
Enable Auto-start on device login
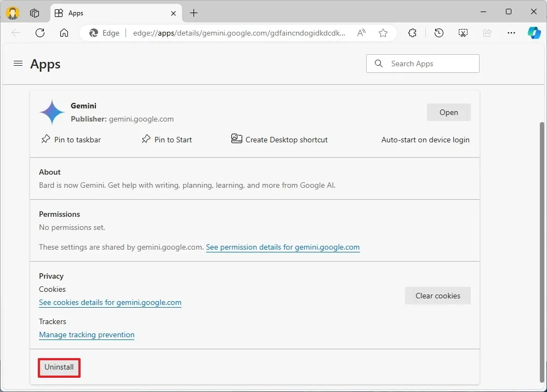(x=425, y=140)
